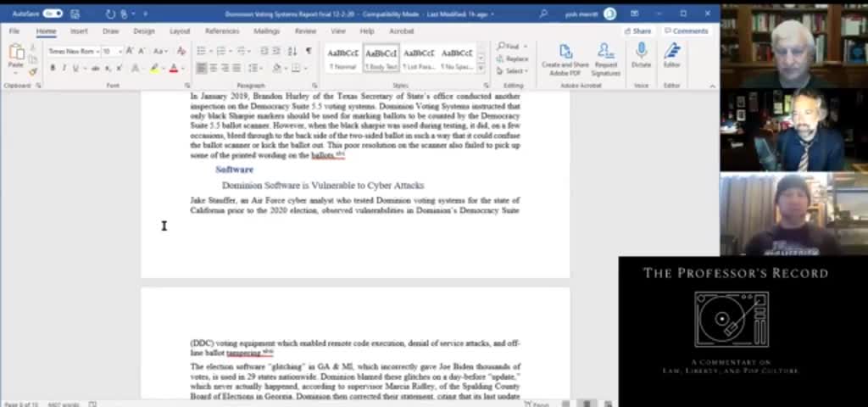Click the Cut scissors icon
868x407 pixels.
33,48
